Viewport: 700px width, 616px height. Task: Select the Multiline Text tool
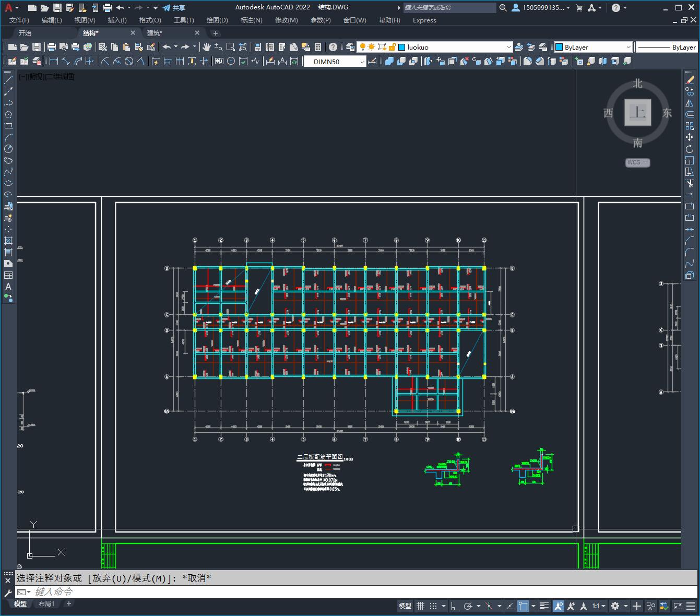8,287
